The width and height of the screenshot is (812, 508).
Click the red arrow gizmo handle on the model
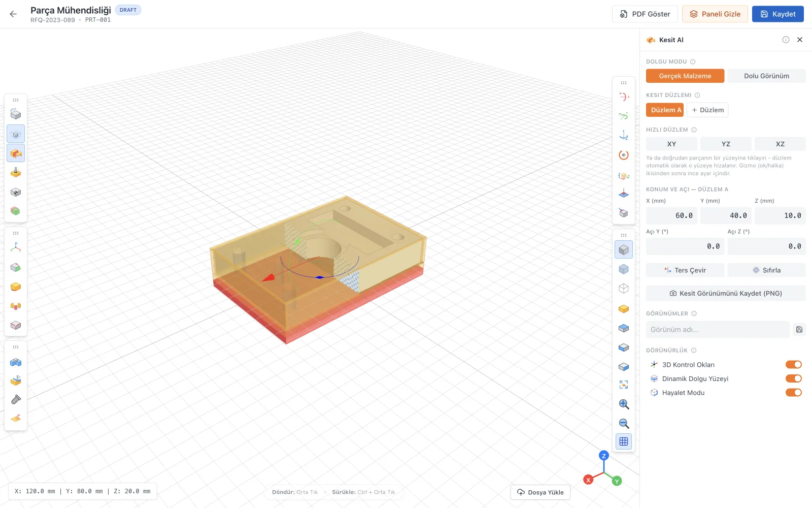coord(268,277)
